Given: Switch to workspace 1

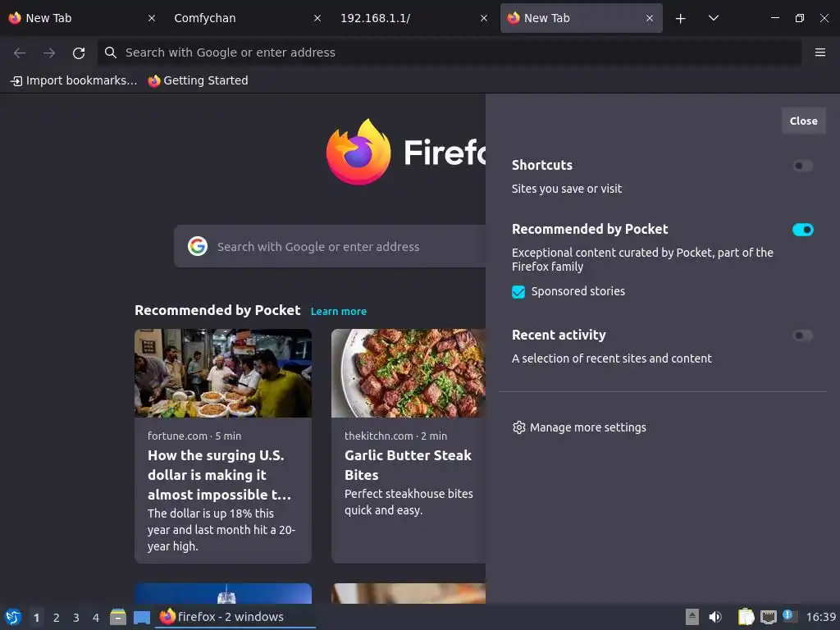Looking at the screenshot, I should [x=36, y=618].
